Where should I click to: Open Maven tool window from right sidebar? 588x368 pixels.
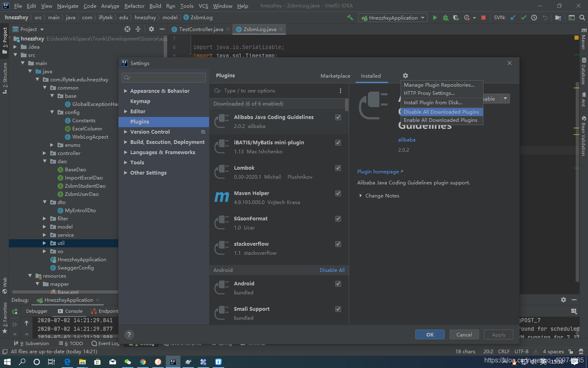pyautogui.click(x=584, y=39)
